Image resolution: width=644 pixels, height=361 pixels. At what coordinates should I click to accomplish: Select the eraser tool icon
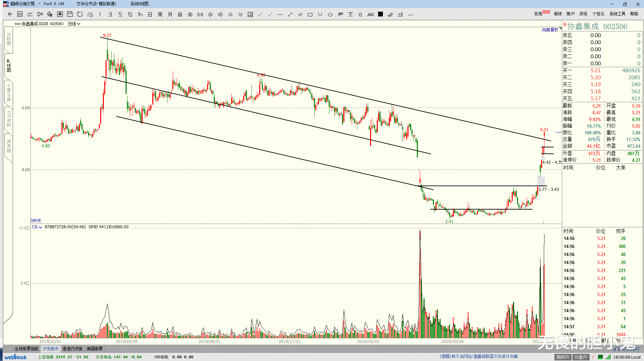[x=390, y=14]
